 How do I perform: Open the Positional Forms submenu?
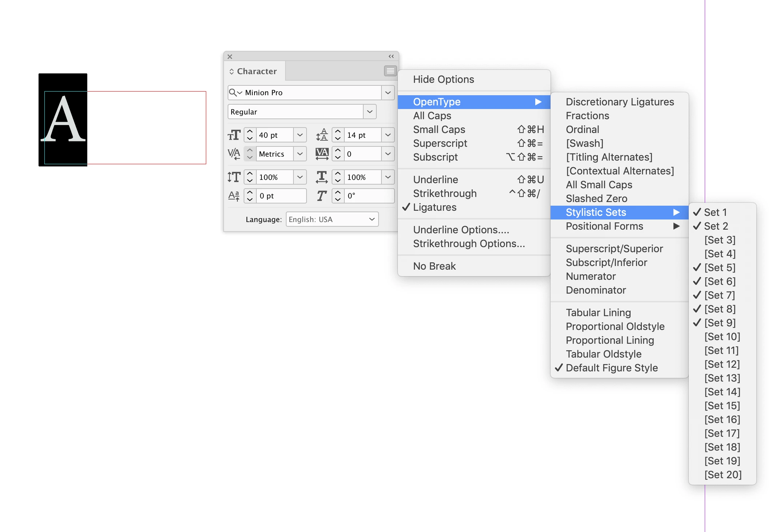(604, 226)
